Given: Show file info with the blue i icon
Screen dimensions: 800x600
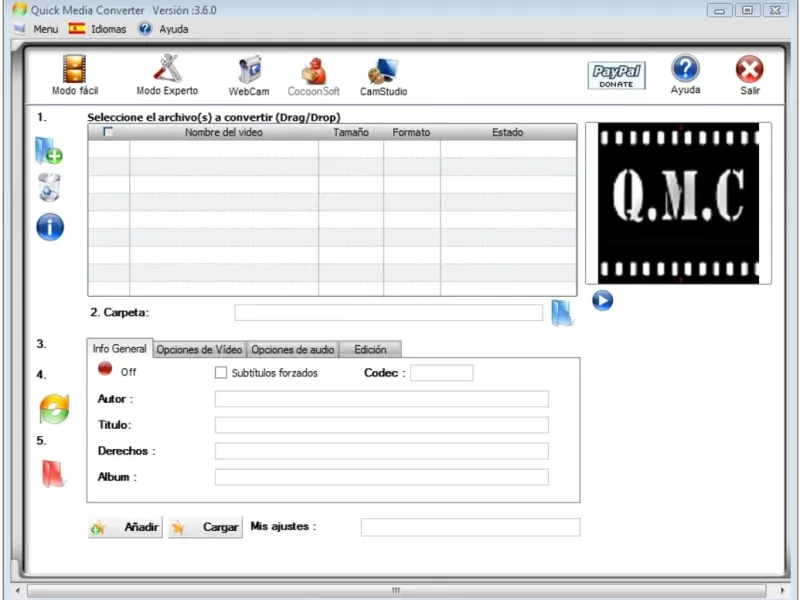Looking at the screenshot, I should coord(50,227).
